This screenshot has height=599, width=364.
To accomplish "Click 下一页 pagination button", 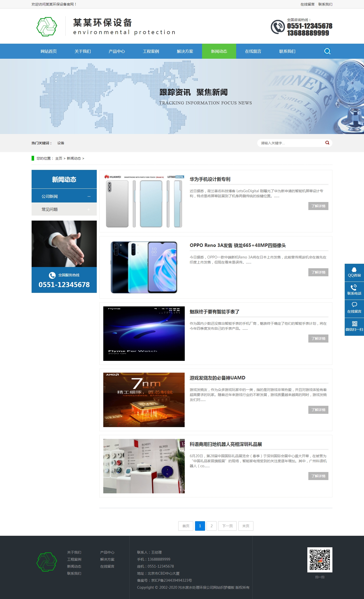I will pos(227,526).
